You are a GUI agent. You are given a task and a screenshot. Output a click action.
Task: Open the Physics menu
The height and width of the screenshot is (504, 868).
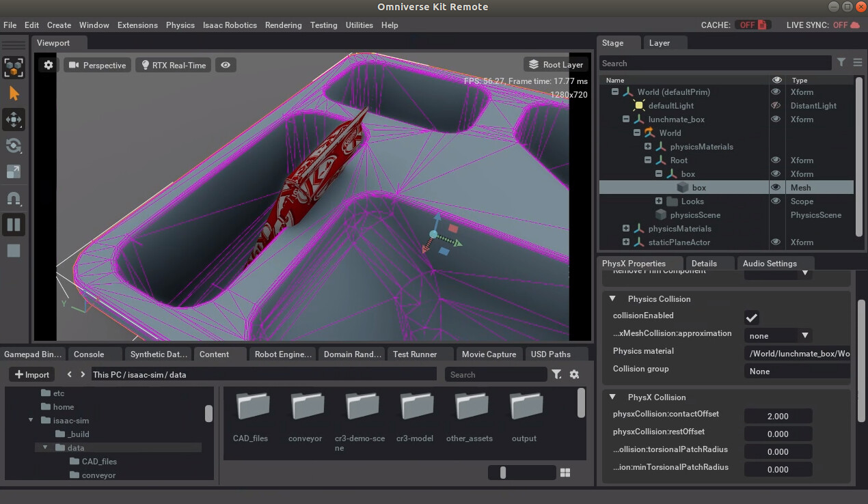coord(180,25)
